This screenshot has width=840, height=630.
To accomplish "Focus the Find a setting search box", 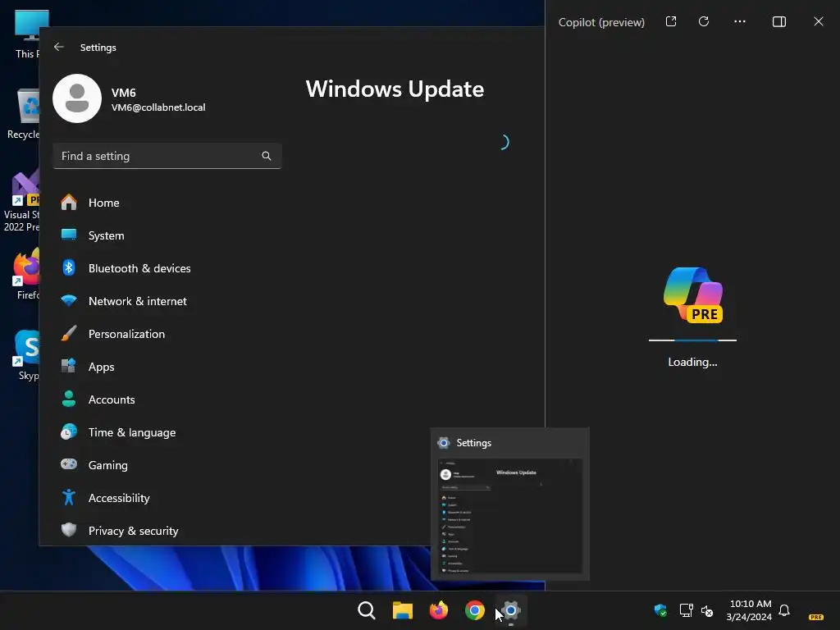I will pos(167,156).
